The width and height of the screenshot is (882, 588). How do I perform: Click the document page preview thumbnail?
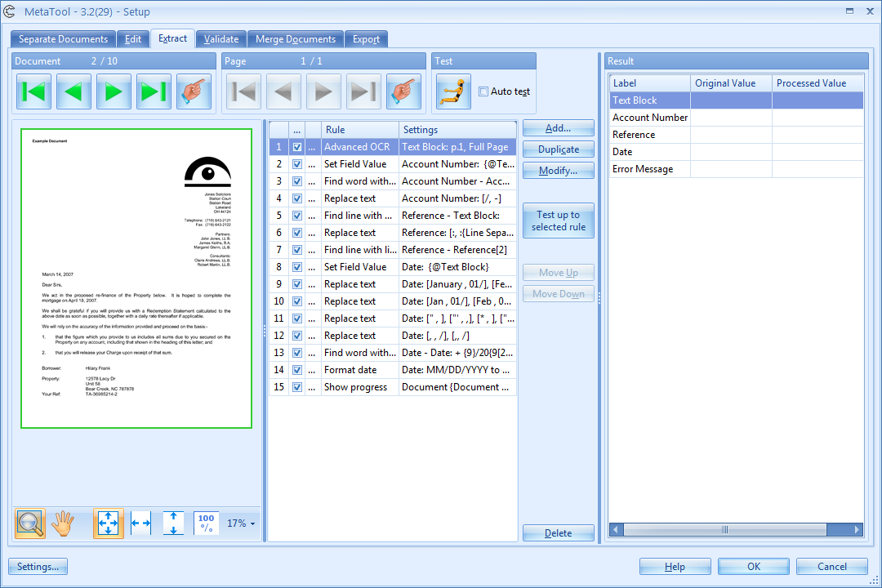pos(136,278)
